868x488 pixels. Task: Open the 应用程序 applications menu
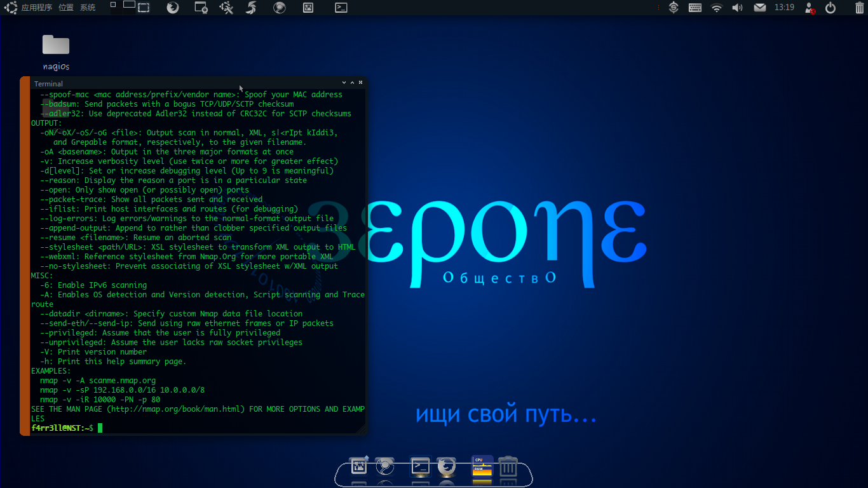[37, 8]
